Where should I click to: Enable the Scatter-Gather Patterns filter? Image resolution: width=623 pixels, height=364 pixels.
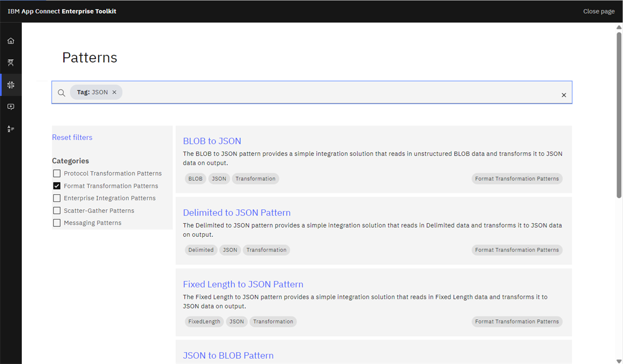tap(57, 210)
